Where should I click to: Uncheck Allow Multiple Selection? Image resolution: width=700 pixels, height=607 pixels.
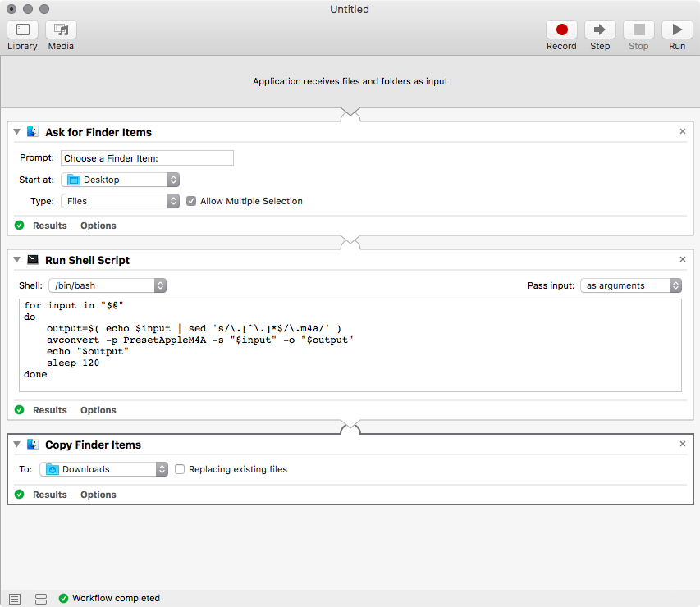191,201
